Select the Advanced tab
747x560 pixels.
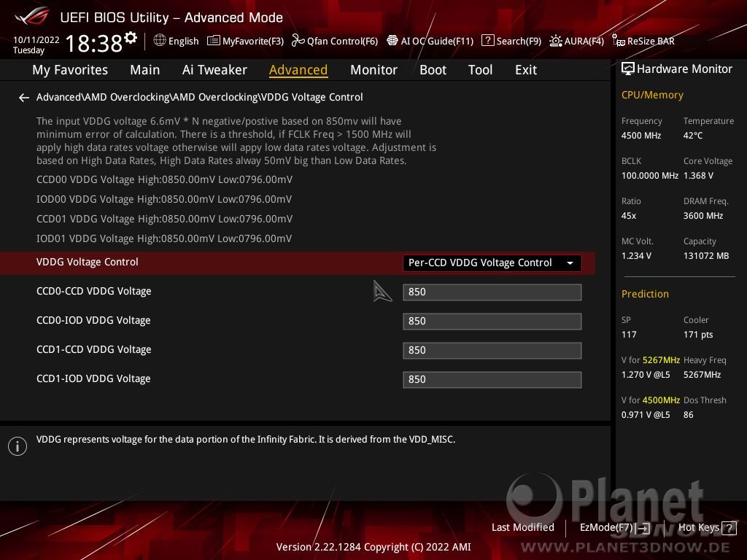298,70
